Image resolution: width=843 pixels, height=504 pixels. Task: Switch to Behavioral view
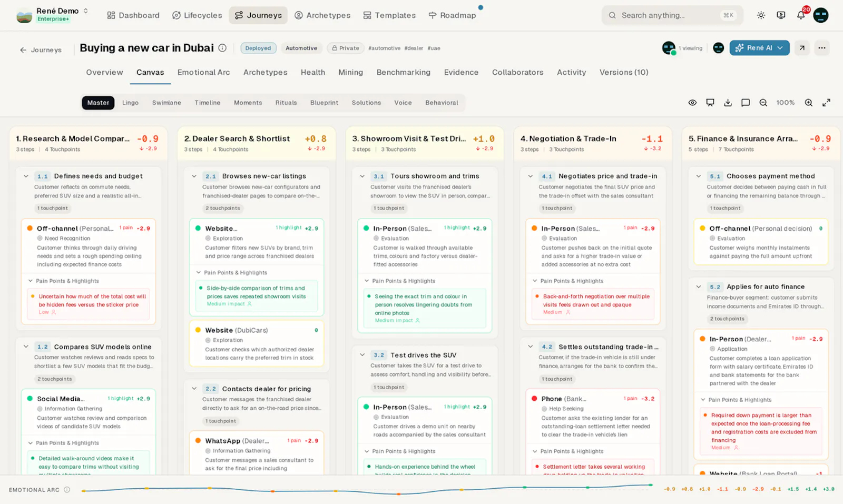[x=442, y=103]
